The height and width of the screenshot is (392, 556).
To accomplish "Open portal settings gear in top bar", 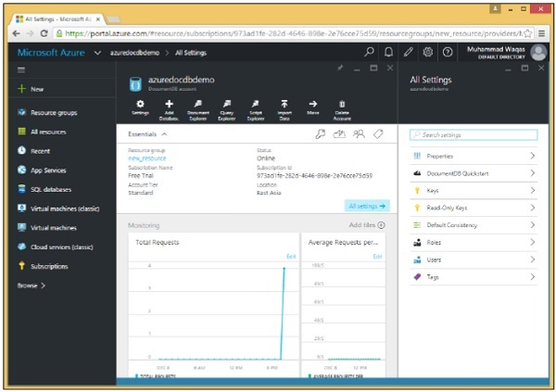I will pos(428,52).
